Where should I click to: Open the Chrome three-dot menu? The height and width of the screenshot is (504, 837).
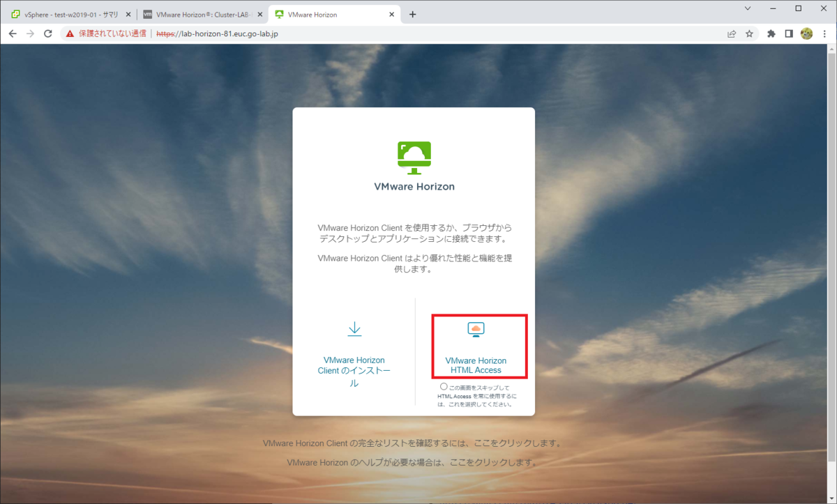point(824,33)
